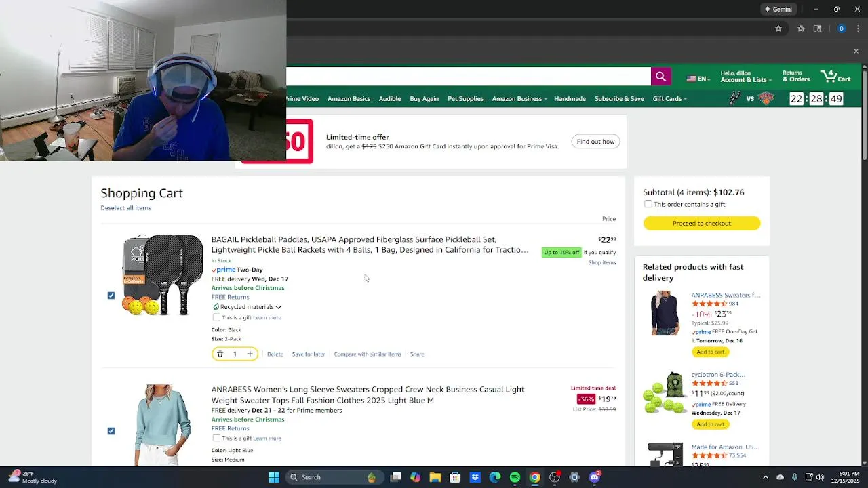Mark ANRABESS sweater as a gift

216,438
